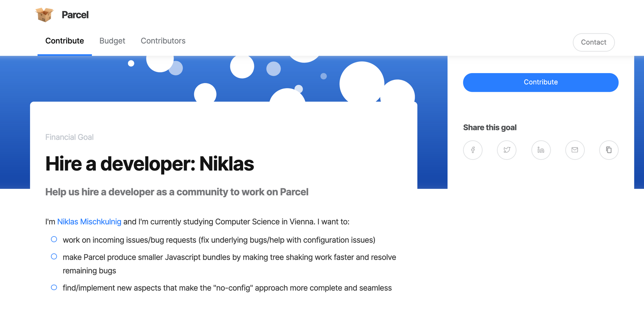Click the Contact button
644x318 pixels.
[x=594, y=42]
